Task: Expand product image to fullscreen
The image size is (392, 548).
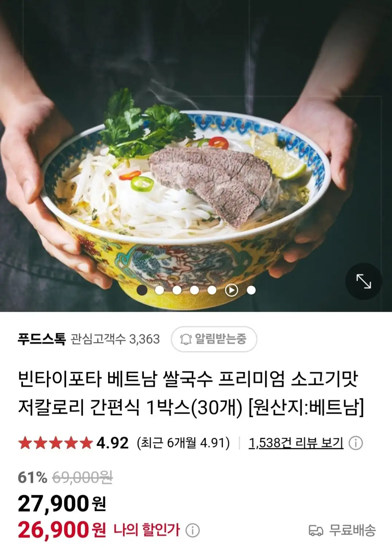Action: (x=363, y=281)
